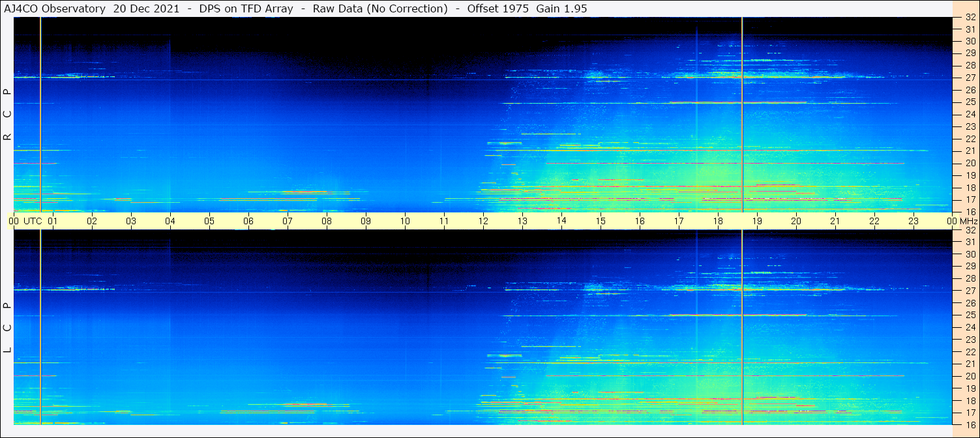Click the 20 MHz label of RCP panel

970,163
